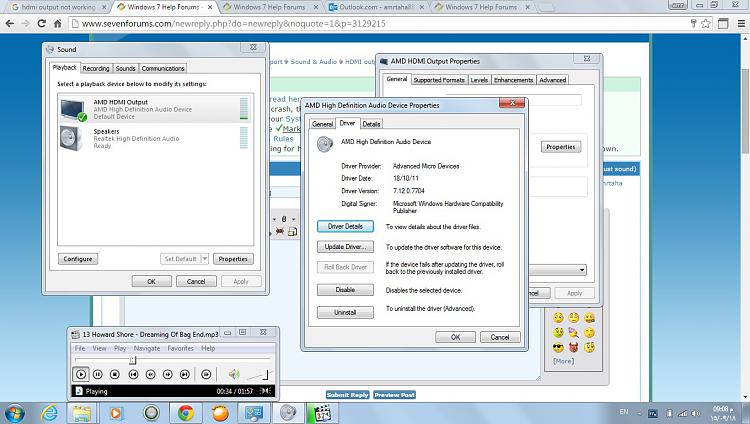The image size is (750, 424).
Task: Click OK in Audio Device Properties dialog
Action: coord(455,337)
